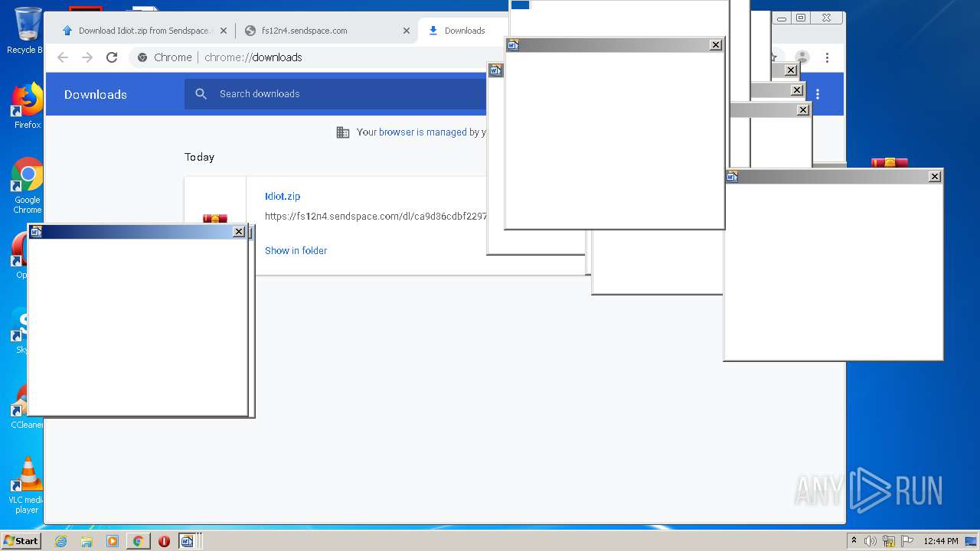Click the Idiot.zip file archive icon
The image size is (980, 551).
(215, 220)
